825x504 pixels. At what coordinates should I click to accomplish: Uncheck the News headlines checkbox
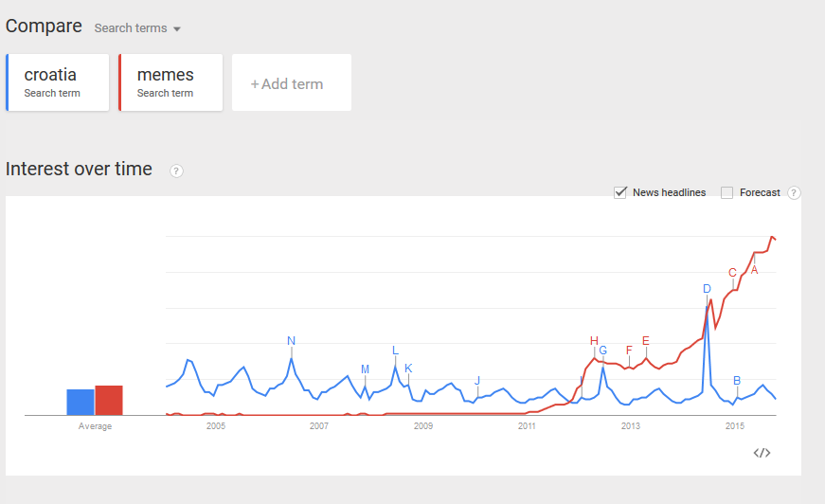click(621, 192)
